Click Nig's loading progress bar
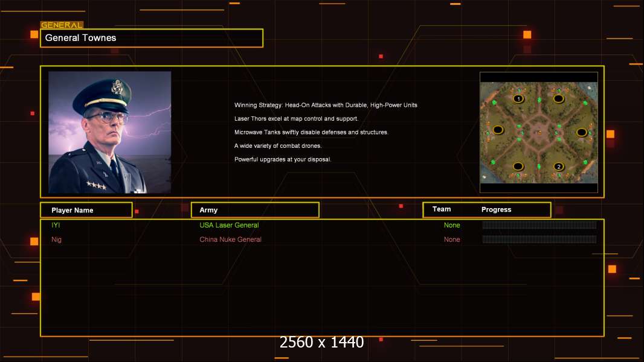 tap(539, 240)
